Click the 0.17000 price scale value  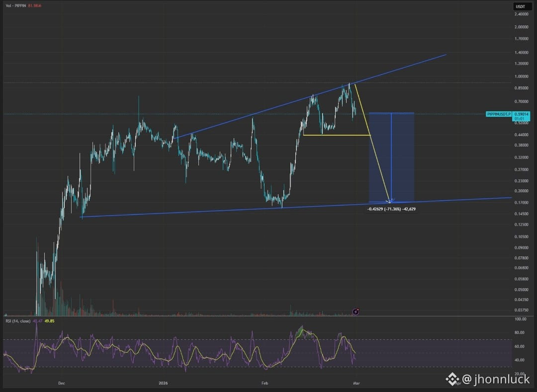[x=521, y=203]
